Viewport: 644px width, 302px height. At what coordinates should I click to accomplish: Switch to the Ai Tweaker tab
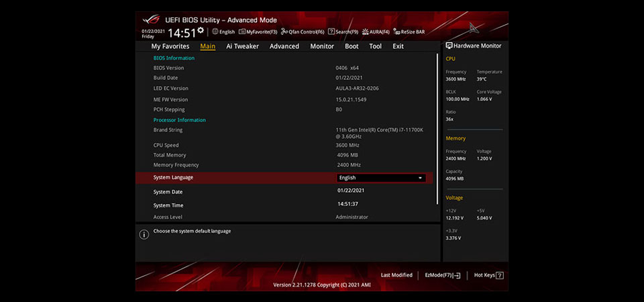click(x=242, y=46)
